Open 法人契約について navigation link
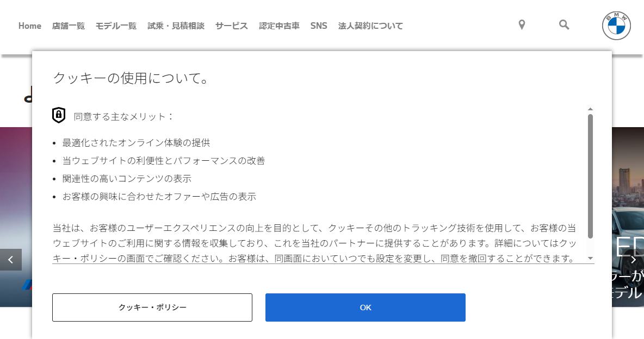Screen dimensions: 644x339 pyautogui.click(x=370, y=26)
